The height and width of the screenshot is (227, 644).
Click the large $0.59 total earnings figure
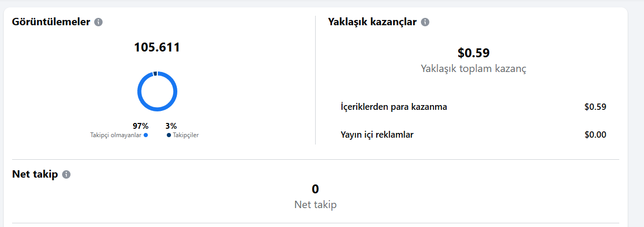point(474,53)
